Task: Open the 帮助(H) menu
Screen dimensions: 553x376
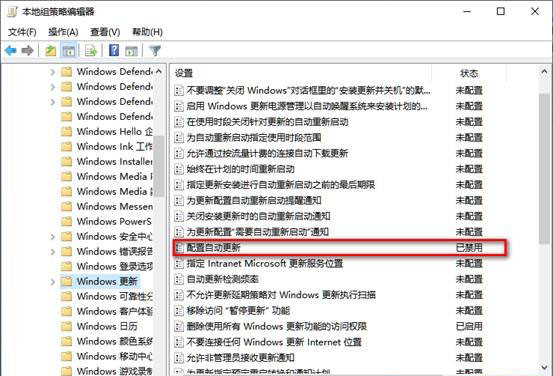Action: click(x=147, y=32)
